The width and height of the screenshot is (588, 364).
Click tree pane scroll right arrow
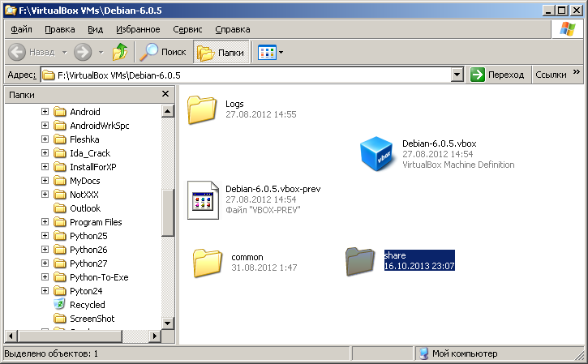pos(154,336)
